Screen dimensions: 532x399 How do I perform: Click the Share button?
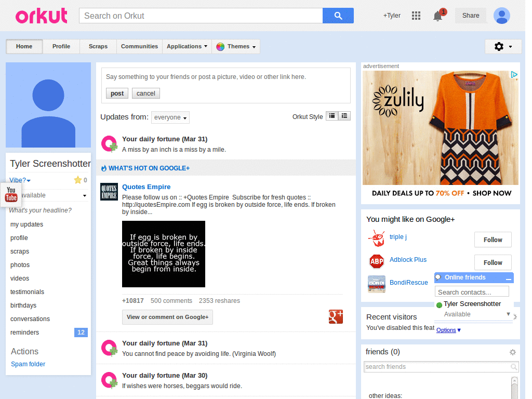point(471,16)
